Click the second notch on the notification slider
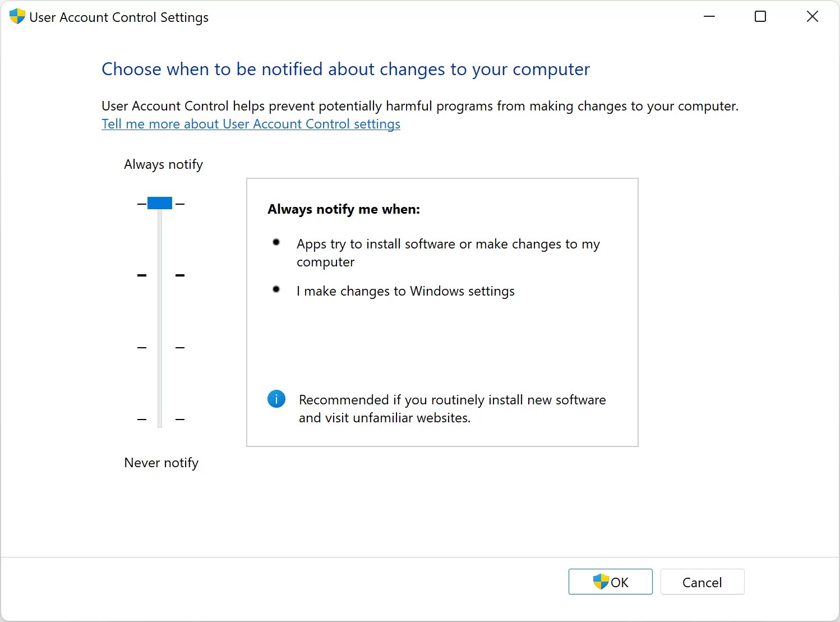 (160, 275)
